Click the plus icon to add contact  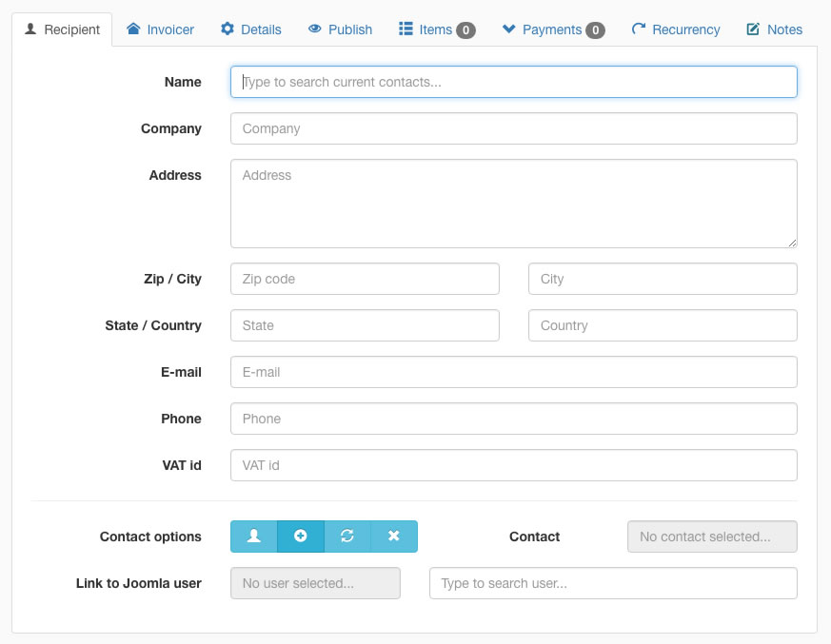point(301,537)
